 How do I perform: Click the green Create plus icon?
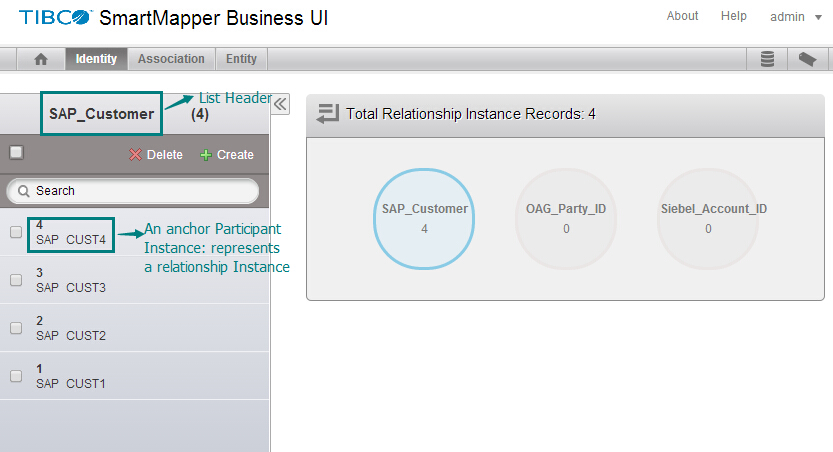pyautogui.click(x=206, y=155)
